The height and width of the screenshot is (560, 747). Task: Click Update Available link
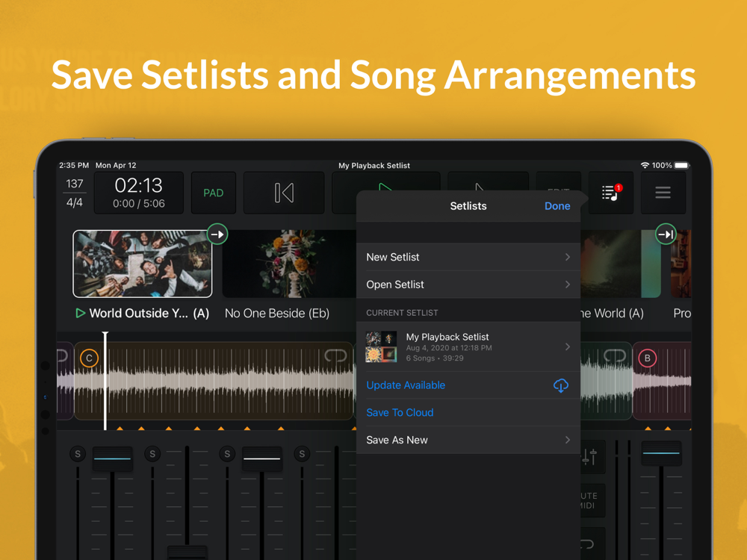point(406,385)
